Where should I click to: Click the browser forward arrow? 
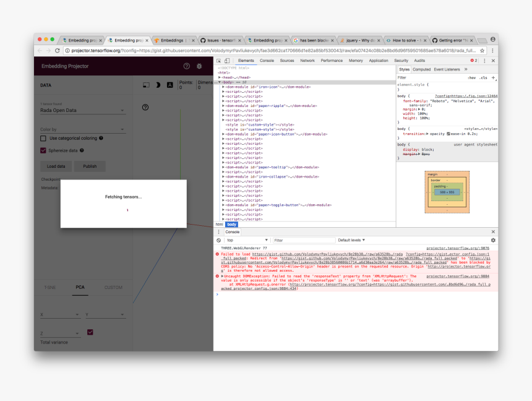point(48,51)
